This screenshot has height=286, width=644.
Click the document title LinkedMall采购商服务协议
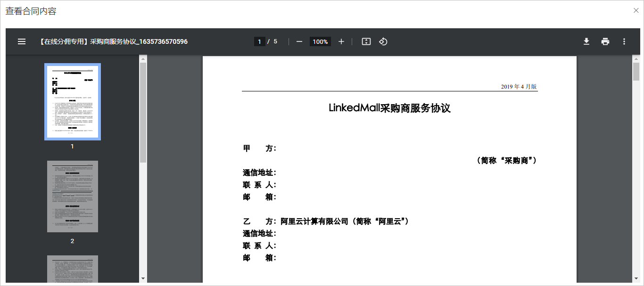point(390,108)
